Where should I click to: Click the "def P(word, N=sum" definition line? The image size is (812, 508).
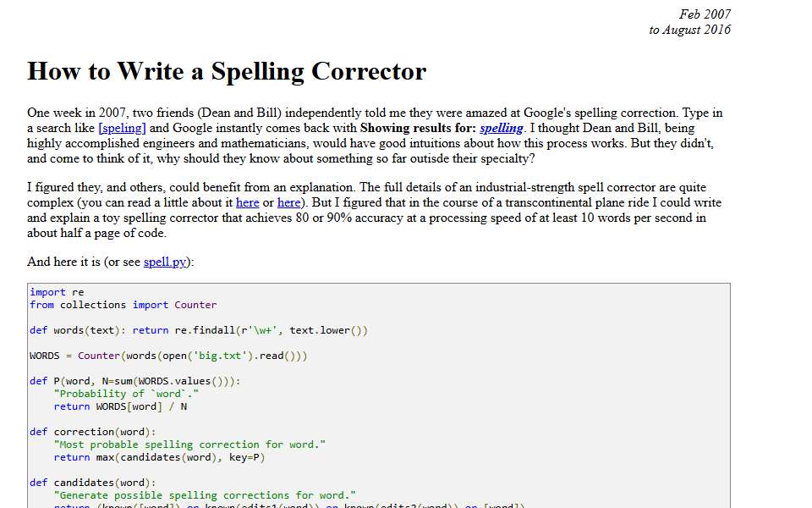click(134, 381)
